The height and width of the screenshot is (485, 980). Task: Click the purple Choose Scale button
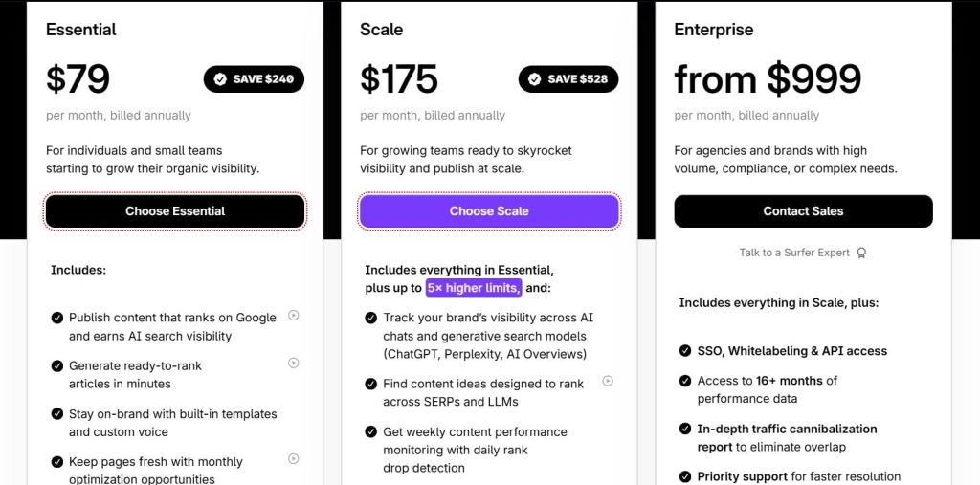pyautogui.click(x=489, y=211)
